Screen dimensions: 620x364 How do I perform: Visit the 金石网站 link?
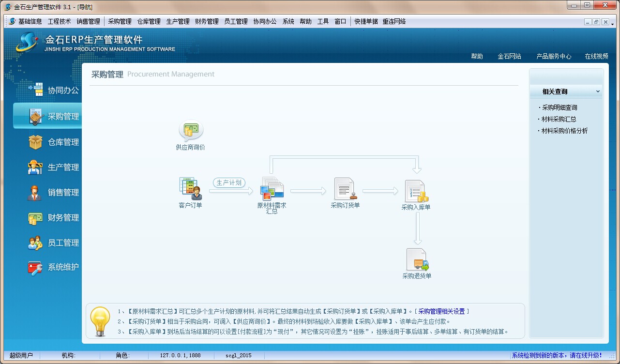pyautogui.click(x=509, y=56)
